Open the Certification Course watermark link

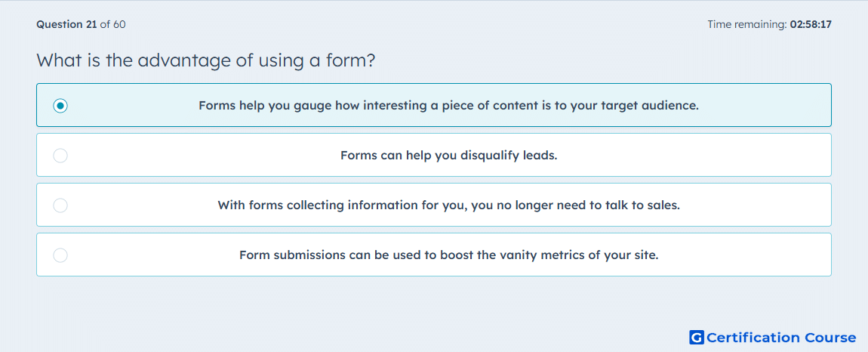click(773, 337)
